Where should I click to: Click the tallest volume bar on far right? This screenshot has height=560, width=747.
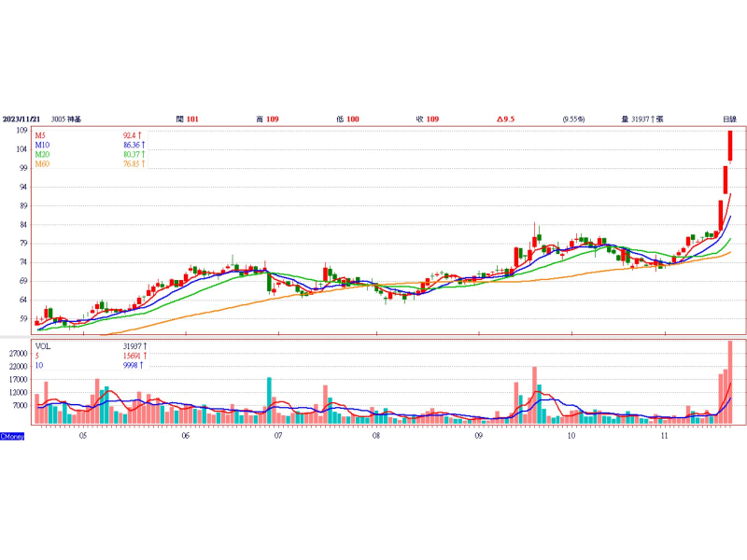pyautogui.click(x=730, y=382)
